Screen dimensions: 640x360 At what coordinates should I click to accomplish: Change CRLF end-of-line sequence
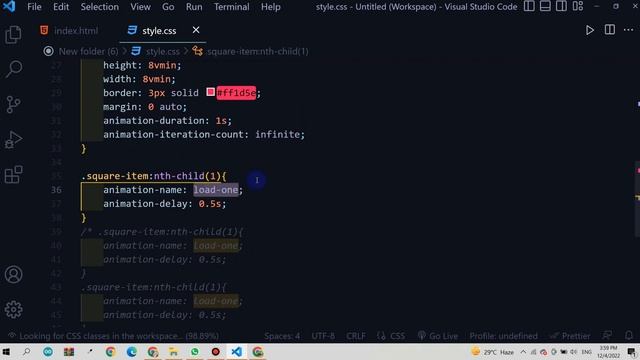tap(356, 336)
